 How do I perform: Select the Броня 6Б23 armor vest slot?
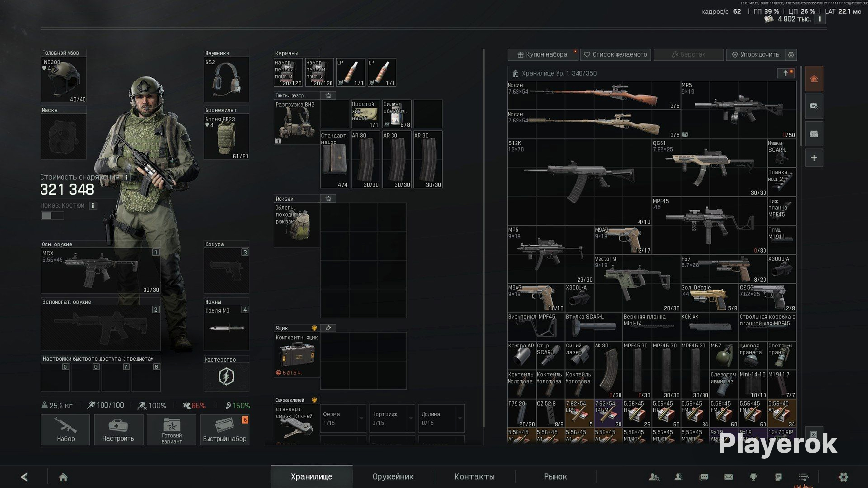(226, 137)
